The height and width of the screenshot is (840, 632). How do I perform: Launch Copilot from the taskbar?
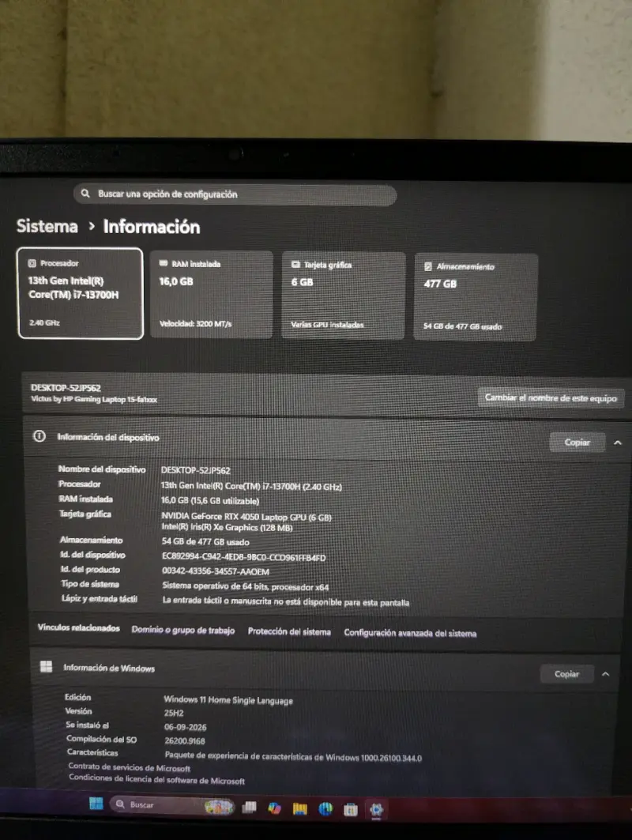274,808
